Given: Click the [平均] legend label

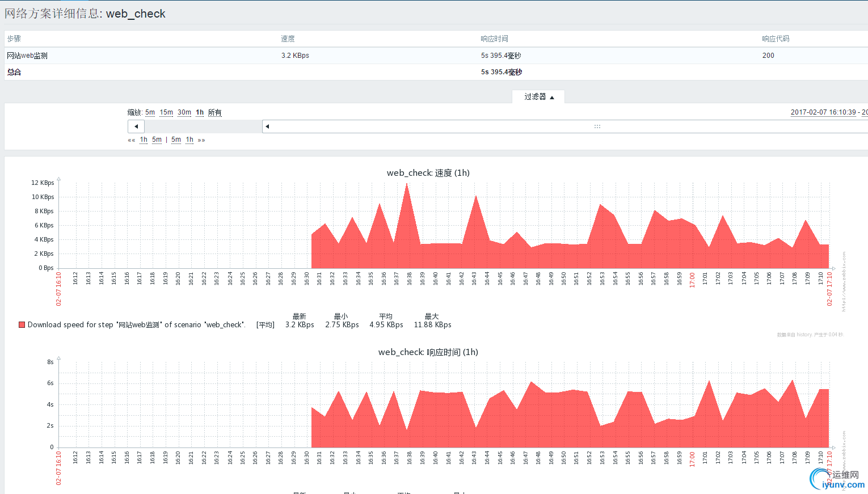Looking at the screenshot, I should (266, 325).
